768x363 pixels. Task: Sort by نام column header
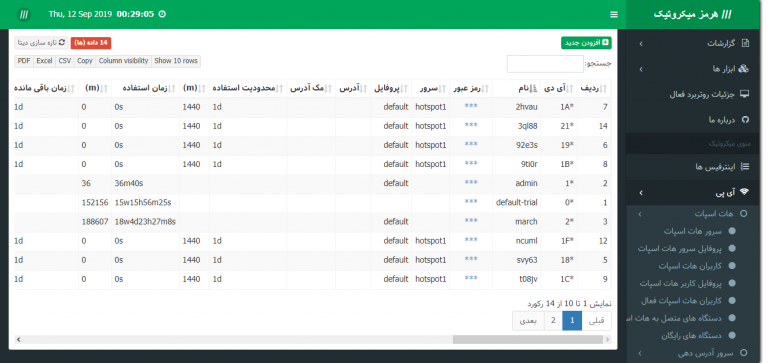(x=517, y=88)
